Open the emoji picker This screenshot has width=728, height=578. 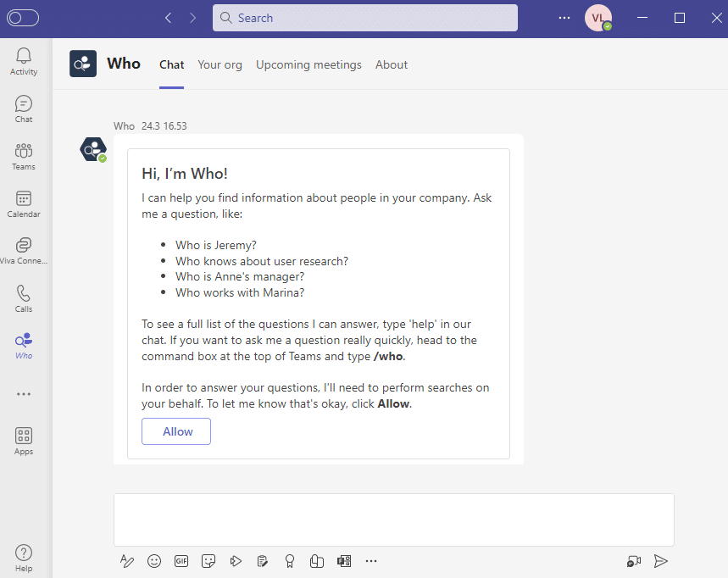154,561
